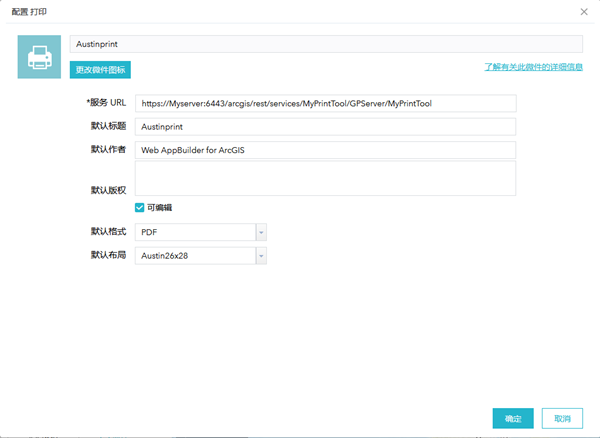Click the 配置 打印 dialog title
600x438 pixels.
pyautogui.click(x=29, y=12)
